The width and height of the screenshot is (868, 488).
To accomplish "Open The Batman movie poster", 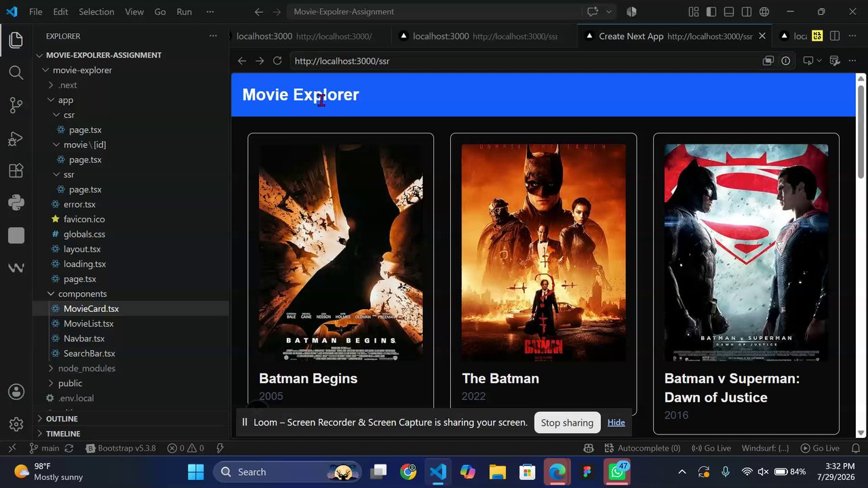I will pos(544,252).
